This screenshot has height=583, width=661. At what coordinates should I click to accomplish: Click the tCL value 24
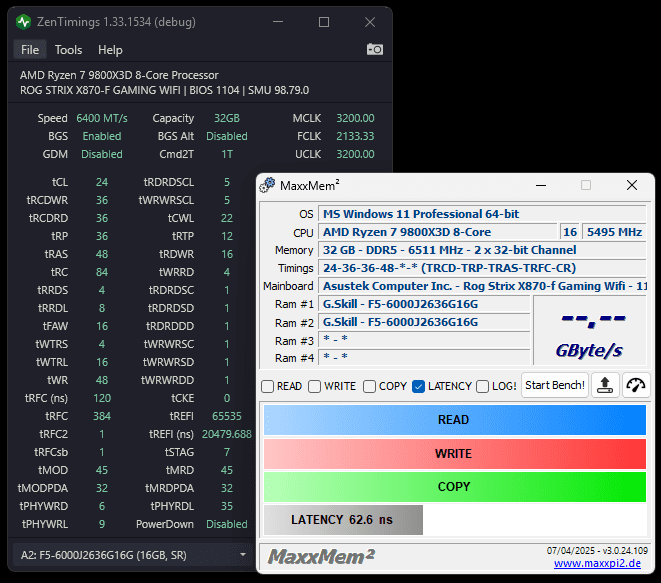[102, 182]
